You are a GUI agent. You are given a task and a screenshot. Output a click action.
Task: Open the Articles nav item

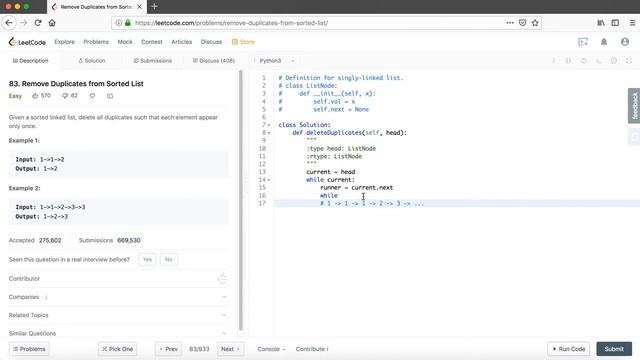pos(182,42)
